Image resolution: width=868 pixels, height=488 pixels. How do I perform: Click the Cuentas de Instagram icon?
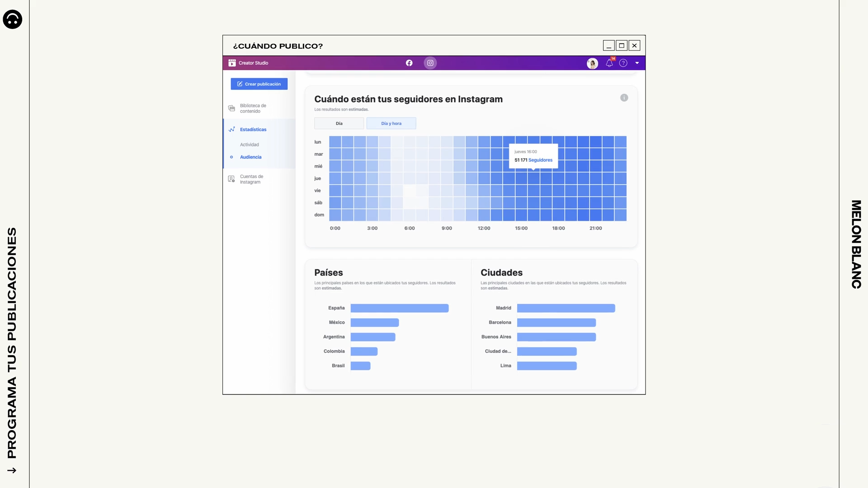point(231,179)
